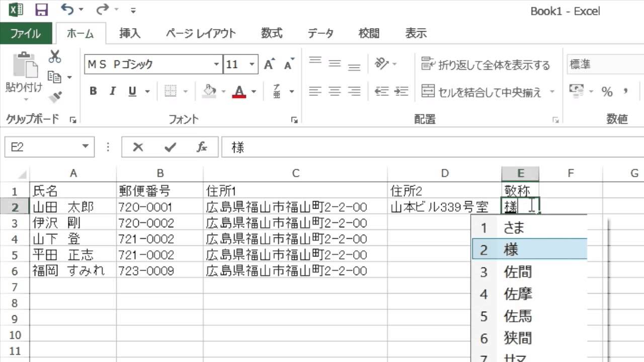Open the ファイル tab
Screen dimensions: 644x362
click(25, 34)
